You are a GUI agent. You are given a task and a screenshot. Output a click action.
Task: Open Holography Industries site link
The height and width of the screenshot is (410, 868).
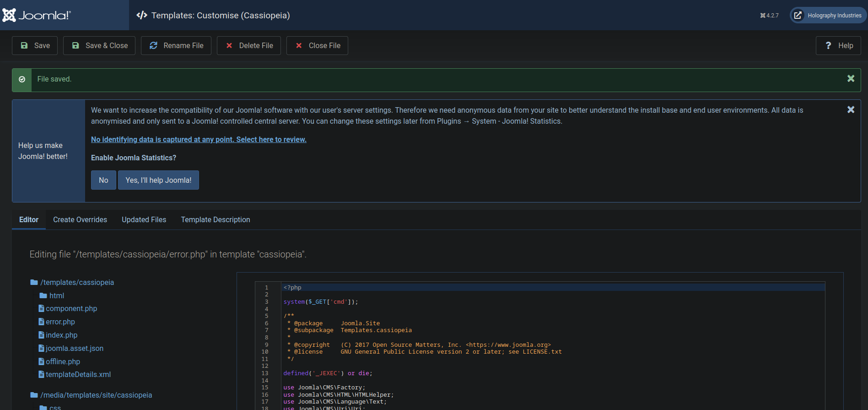828,16
